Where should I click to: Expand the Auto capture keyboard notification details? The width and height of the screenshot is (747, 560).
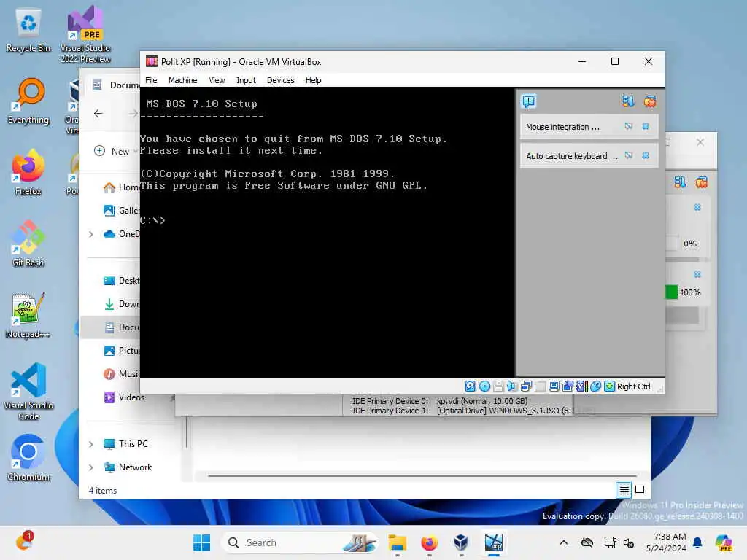(x=629, y=155)
